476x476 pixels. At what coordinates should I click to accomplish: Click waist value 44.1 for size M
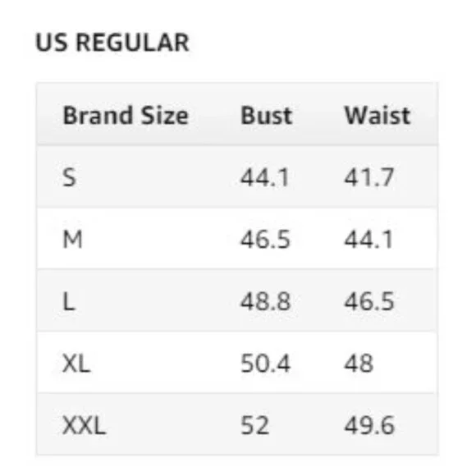pos(368,239)
